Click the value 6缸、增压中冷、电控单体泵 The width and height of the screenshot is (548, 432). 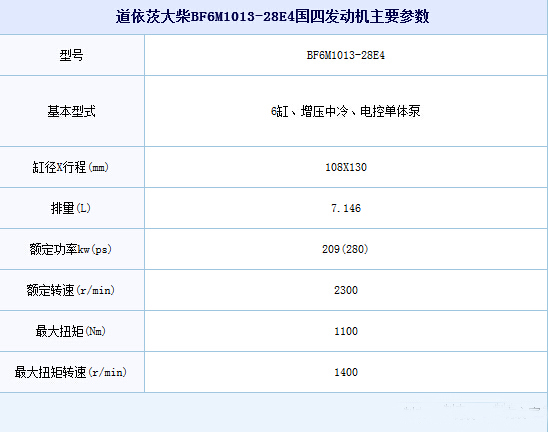tap(346, 111)
